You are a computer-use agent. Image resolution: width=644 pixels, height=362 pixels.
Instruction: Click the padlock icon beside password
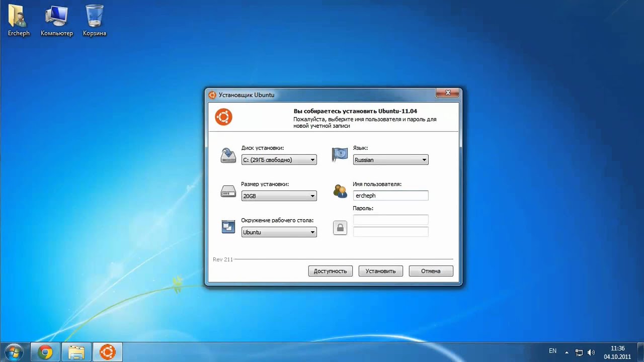[x=340, y=228]
